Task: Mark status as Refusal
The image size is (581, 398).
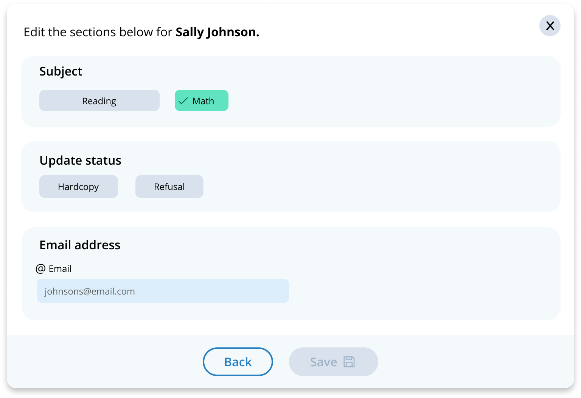Action: tap(169, 186)
